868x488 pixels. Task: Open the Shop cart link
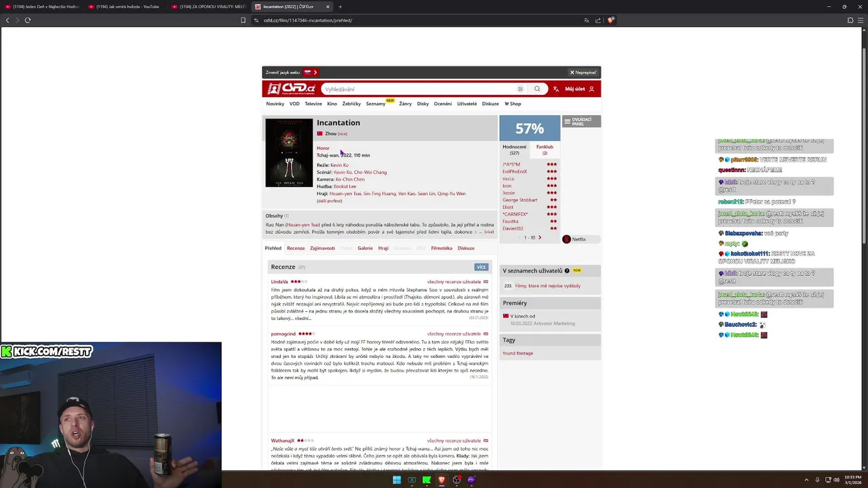pyautogui.click(x=513, y=104)
